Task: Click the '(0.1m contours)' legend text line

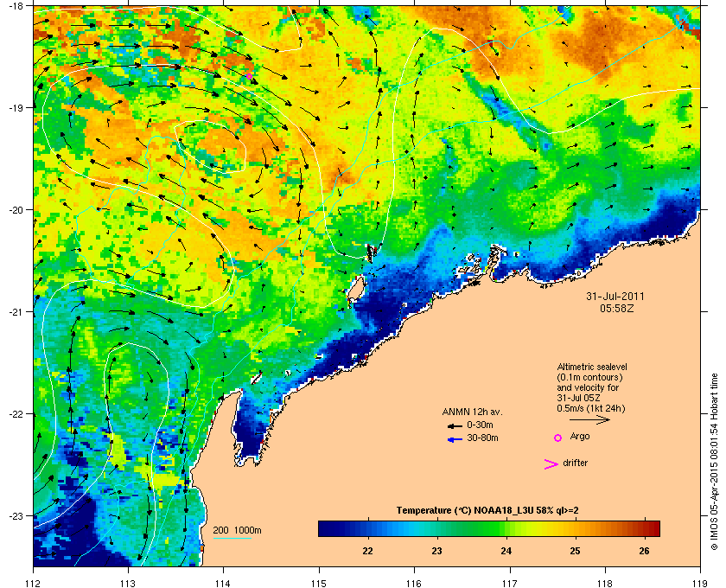Action: (x=589, y=377)
